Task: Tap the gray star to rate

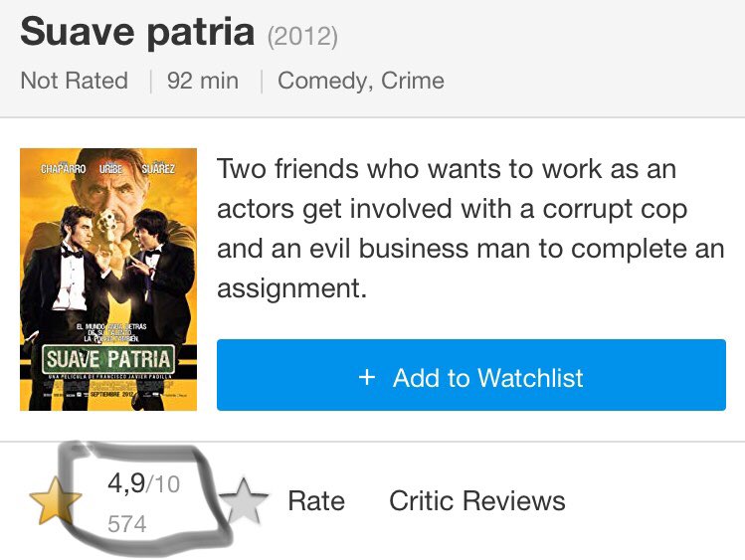Action: tap(244, 501)
